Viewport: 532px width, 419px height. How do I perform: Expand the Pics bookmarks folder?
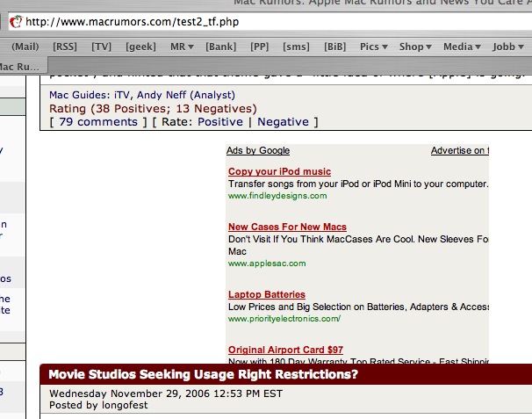(x=374, y=47)
